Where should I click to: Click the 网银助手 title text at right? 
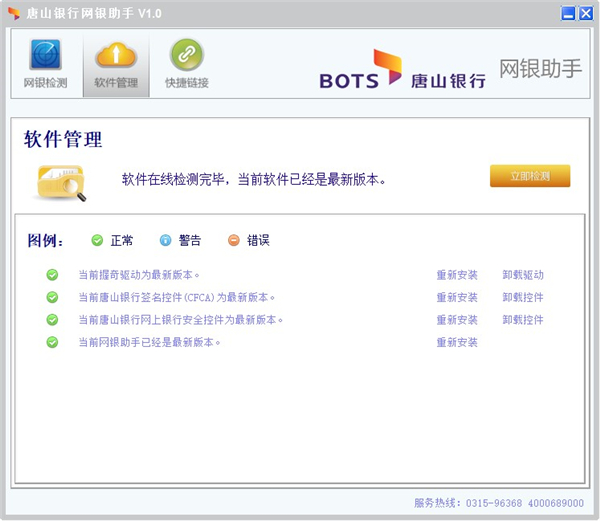click(x=540, y=68)
